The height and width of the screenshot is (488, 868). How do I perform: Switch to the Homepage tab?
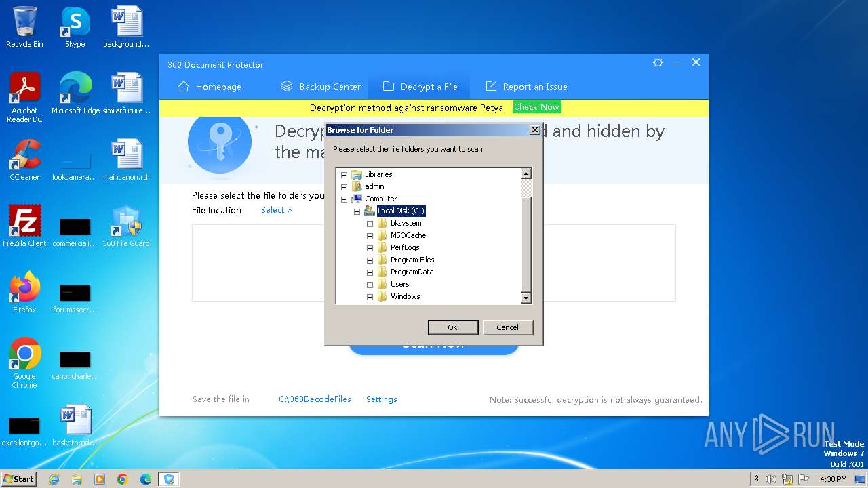[x=210, y=87]
